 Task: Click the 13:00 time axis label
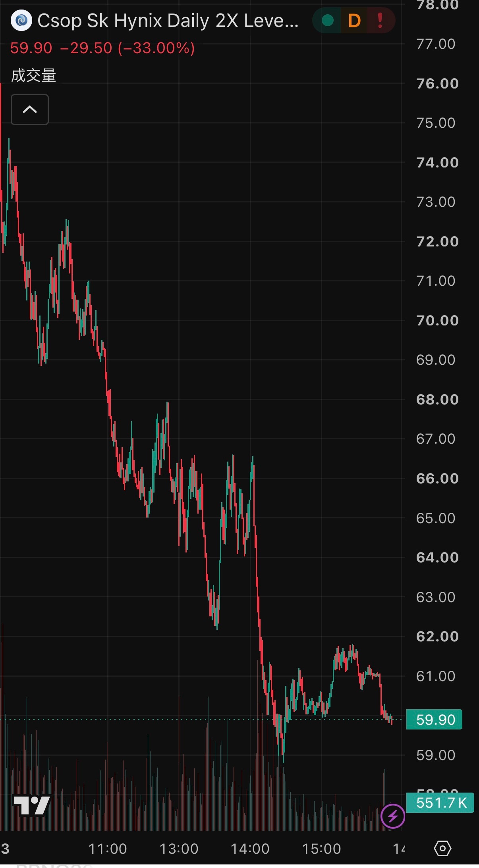coord(179,849)
